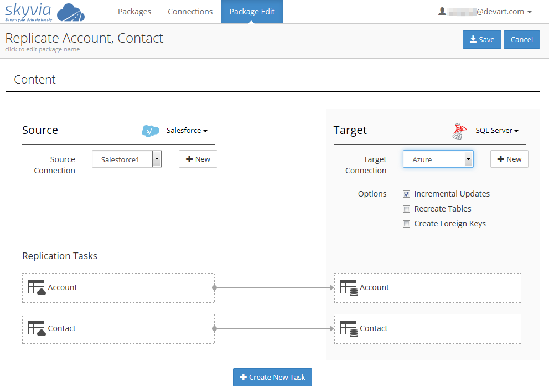Click the 'click to edit package name' hint
549x392 pixels.
click(43, 49)
